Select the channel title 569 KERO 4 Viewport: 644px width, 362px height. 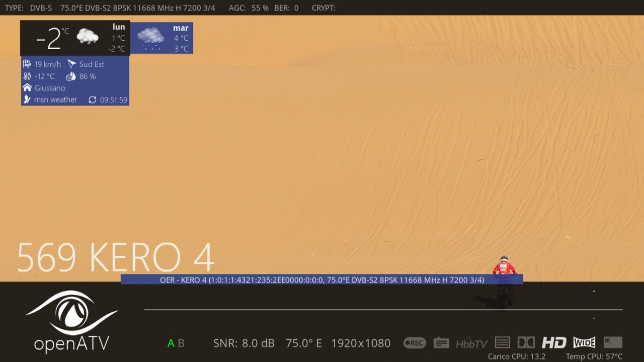point(116,257)
